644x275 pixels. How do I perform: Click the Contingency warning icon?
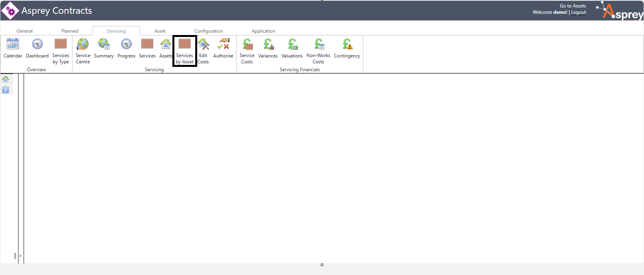pyautogui.click(x=347, y=44)
